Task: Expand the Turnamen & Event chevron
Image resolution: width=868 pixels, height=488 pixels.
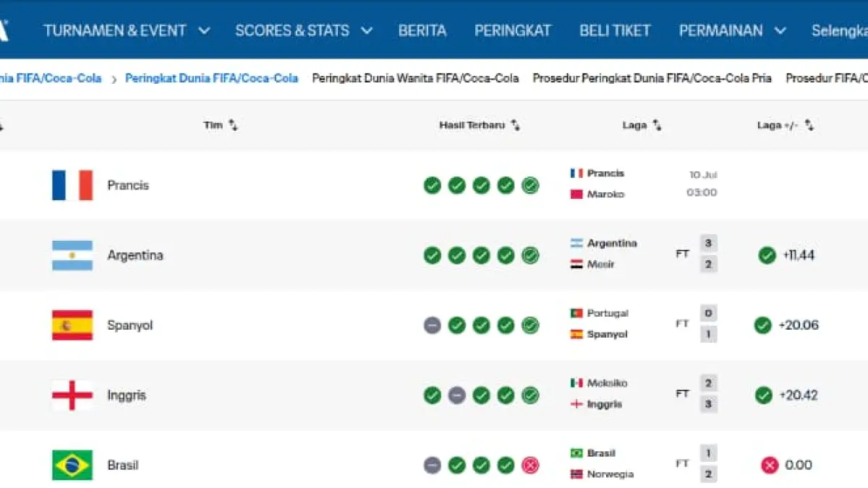Action: coord(204,31)
